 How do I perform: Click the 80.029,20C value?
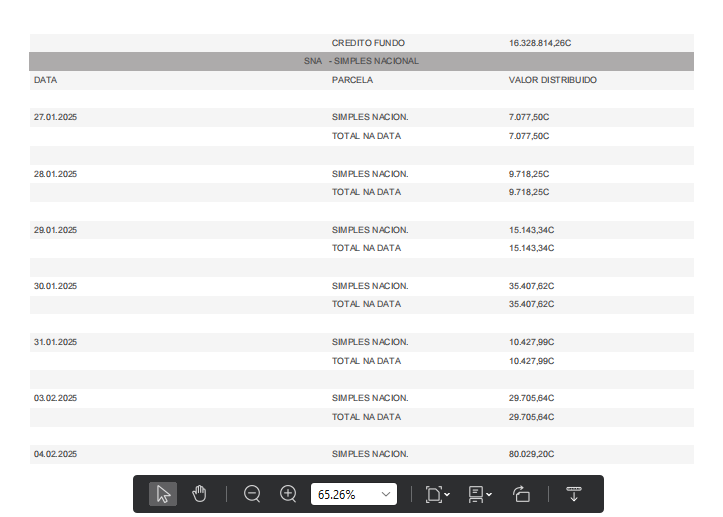coord(531,454)
